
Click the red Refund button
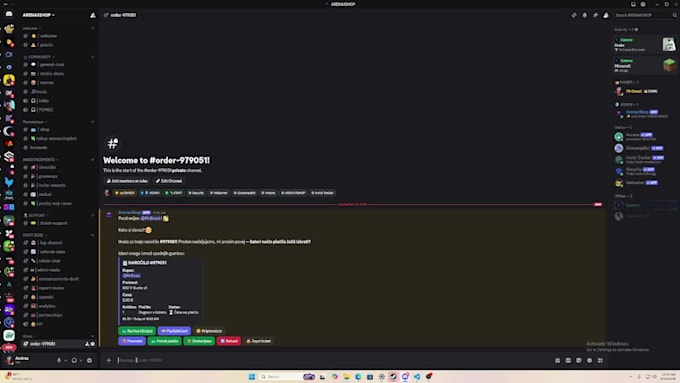[x=229, y=341]
